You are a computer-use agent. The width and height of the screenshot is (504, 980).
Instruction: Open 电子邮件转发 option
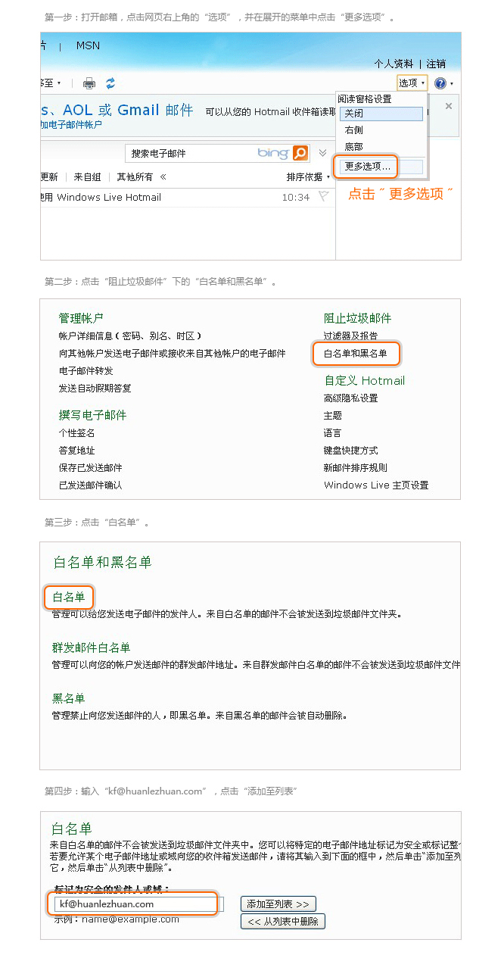pyautogui.click(x=86, y=370)
